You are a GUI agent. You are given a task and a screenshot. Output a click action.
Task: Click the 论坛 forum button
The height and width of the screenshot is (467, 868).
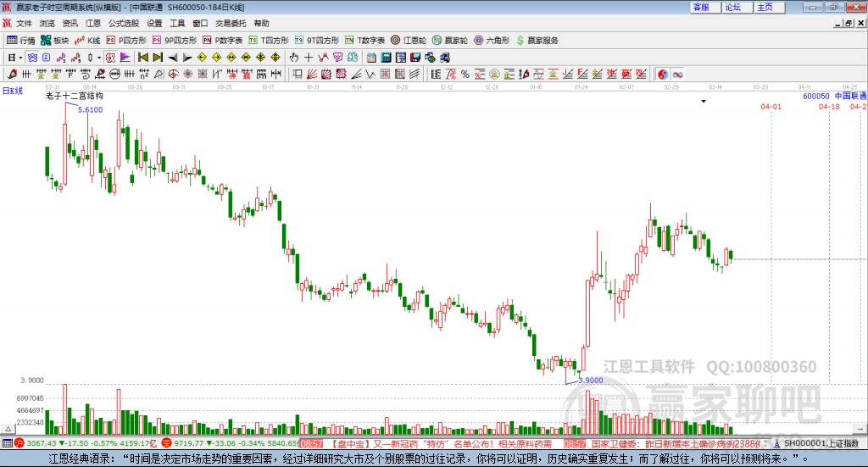(737, 7)
